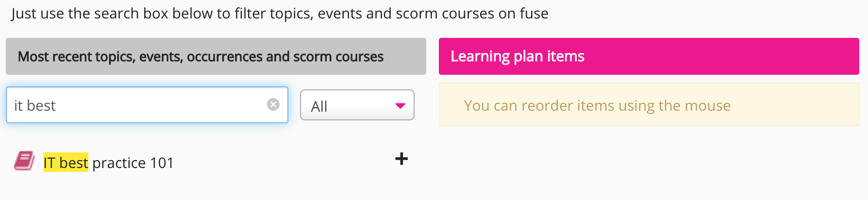Click the word 'fuse' in the instruction line
Viewport: 868px width, 200px height.
tap(534, 13)
